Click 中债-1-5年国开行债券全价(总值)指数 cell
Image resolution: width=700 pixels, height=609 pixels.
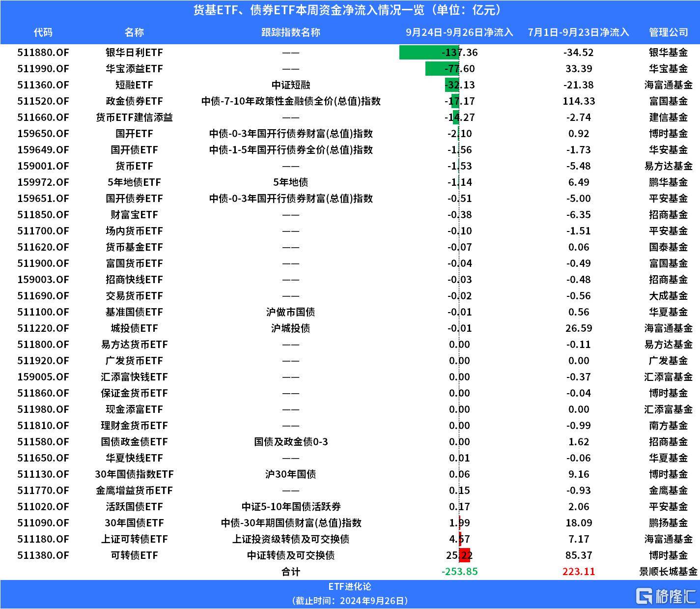(291, 150)
